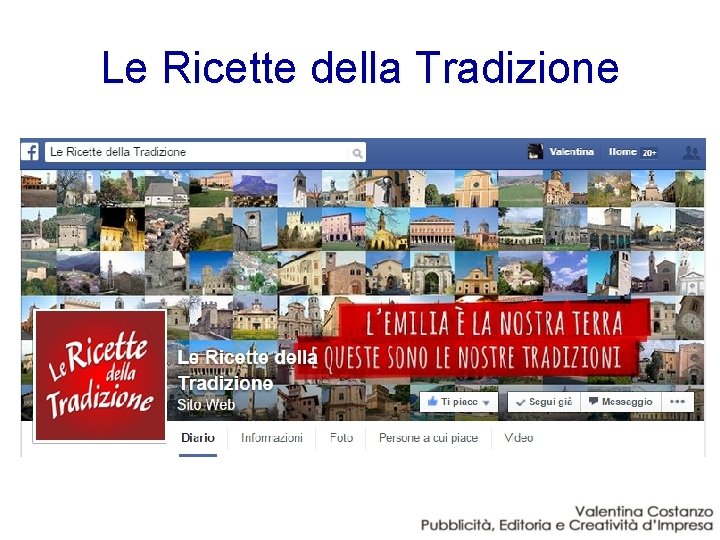This screenshot has width=720, height=540.
Task: Click the thumbs-up icon on Ti piace
Action: [x=432, y=402]
